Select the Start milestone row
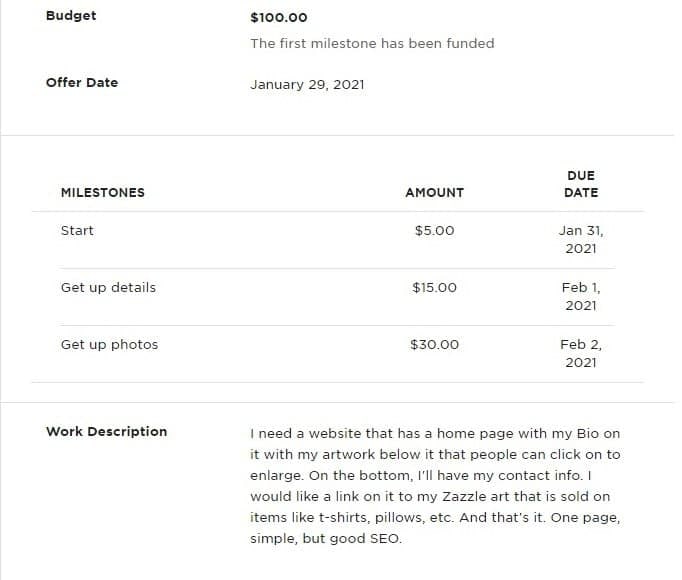This screenshot has height=580, width=682. pyautogui.click(x=337, y=240)
